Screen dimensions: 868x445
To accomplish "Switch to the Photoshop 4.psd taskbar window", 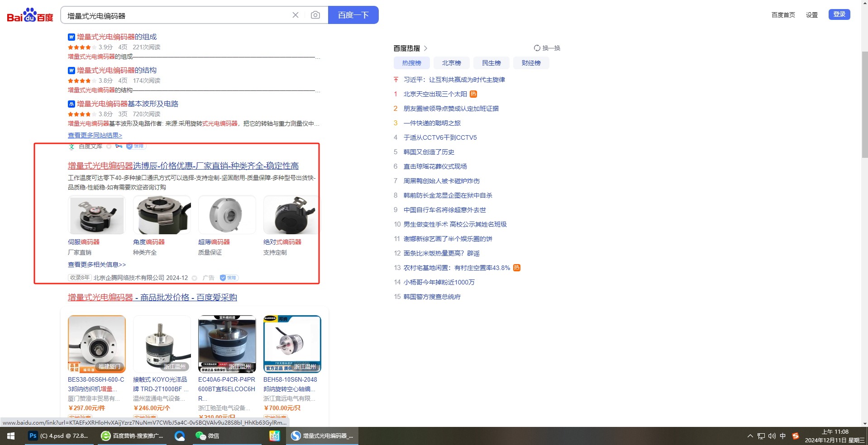I will point(59,436).
